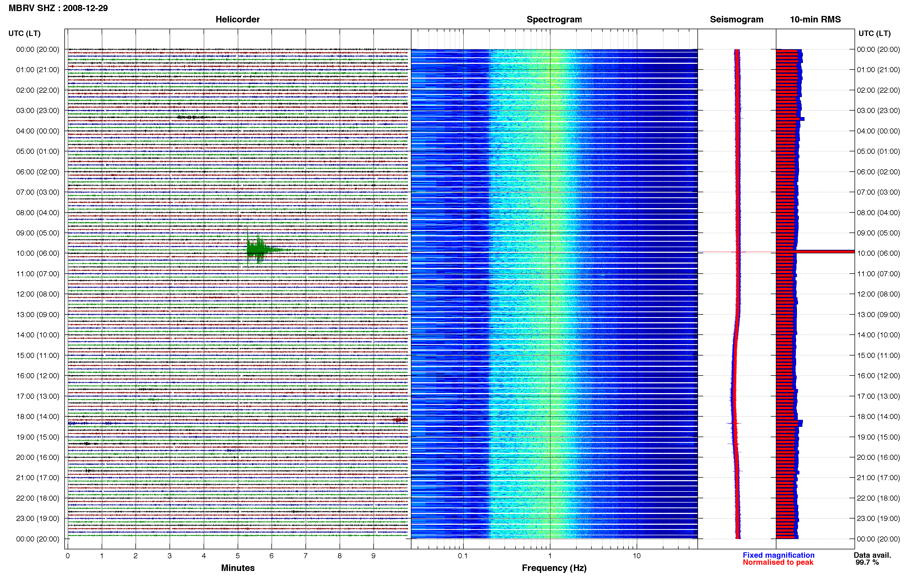Screen dimensions: 924x578
Task: Click the Frequency (Hz) axis title
Action: click(554, 568)
